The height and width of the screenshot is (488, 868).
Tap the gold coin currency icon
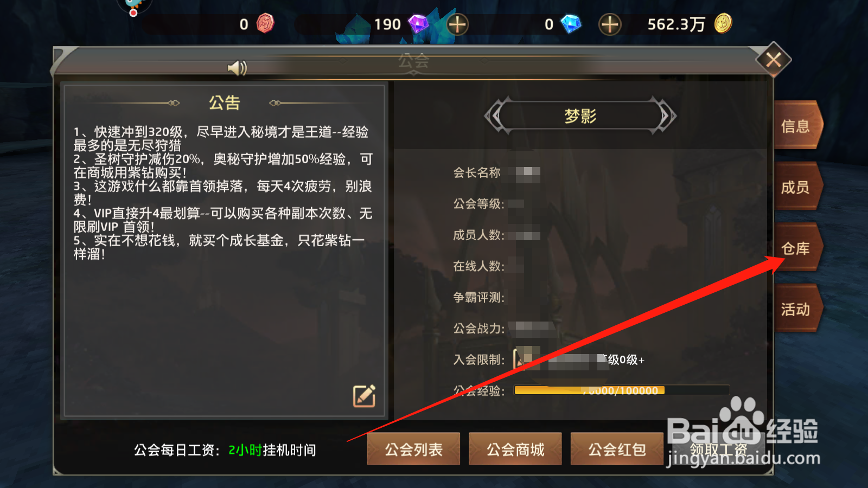point(723,23)
